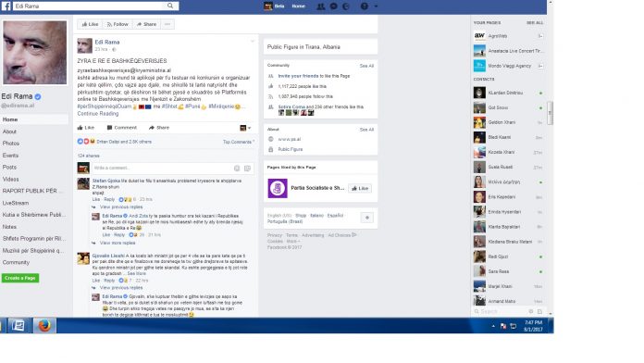Open the Videos section in sidebar
Image resolution: width=644 pixels, height=363 pixels.
point(11,180)
